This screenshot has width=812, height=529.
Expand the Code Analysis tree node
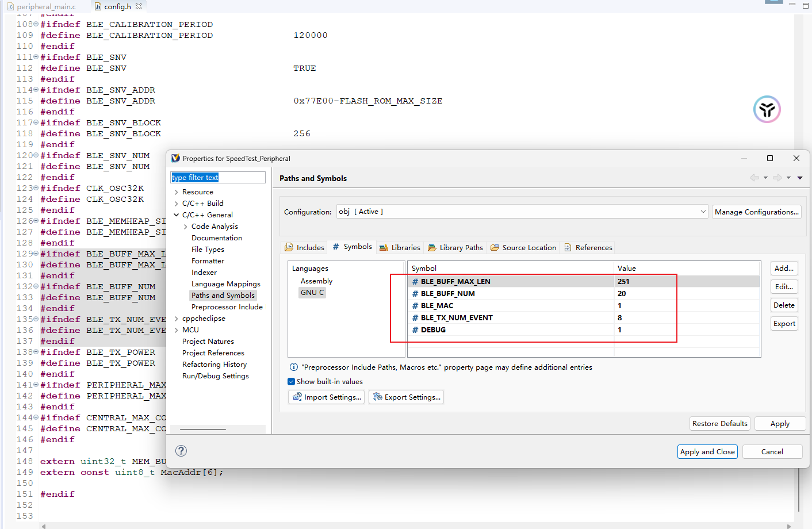point(185,227)
